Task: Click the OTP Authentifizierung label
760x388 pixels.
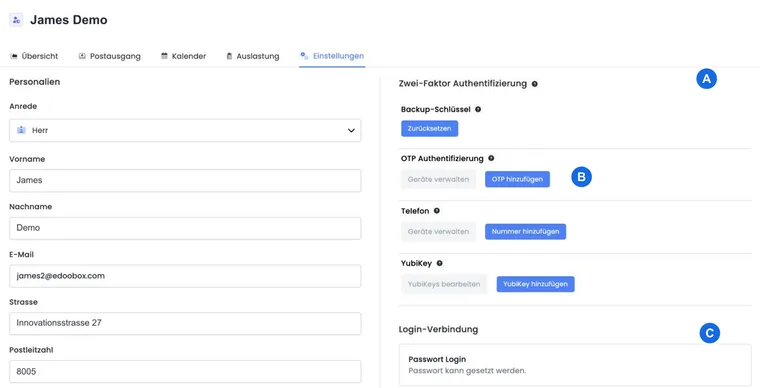Action: tap(442, 158)
